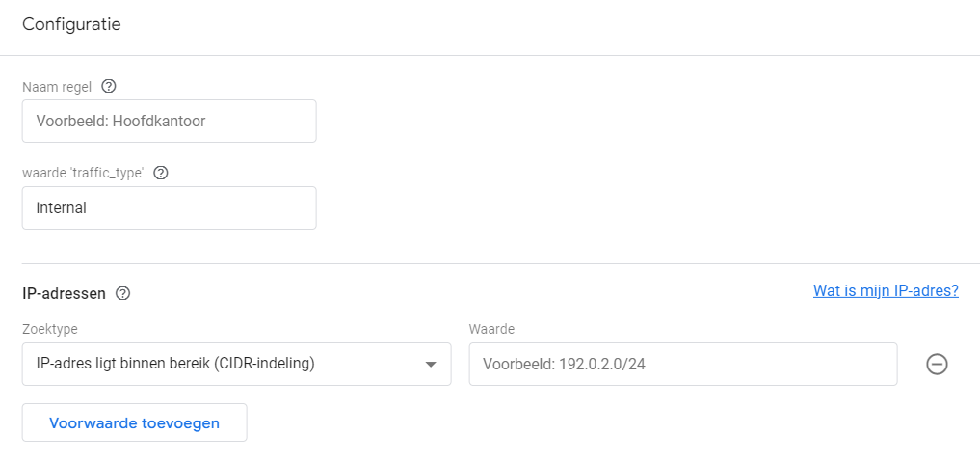Click the divider line below Configuratie

pos(490,55)
